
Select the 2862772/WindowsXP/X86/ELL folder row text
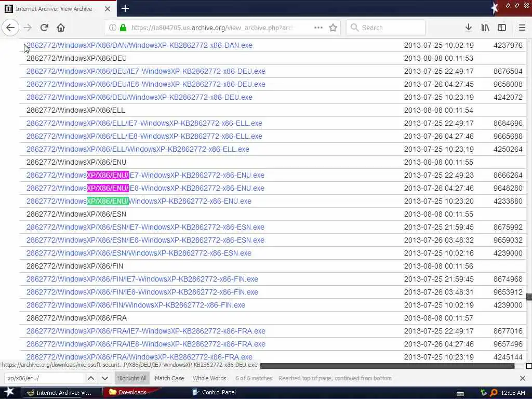point(76,110)
